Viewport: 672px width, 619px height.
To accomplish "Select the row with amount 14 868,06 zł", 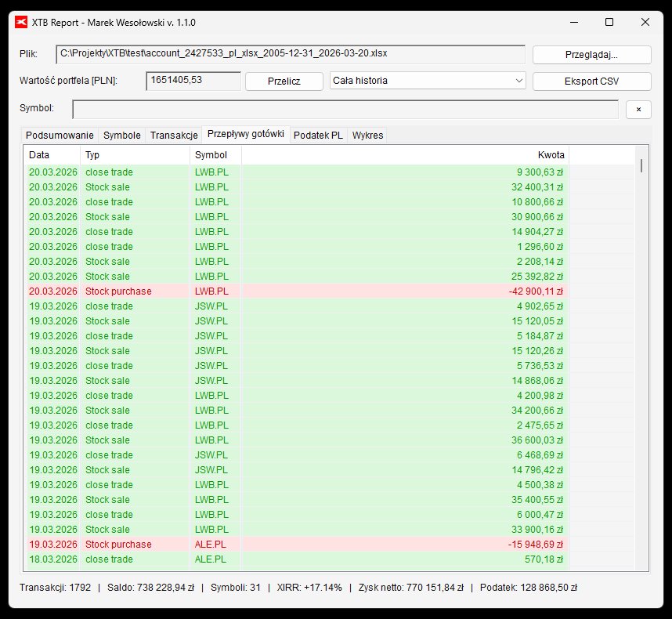I will pos(296,381).
